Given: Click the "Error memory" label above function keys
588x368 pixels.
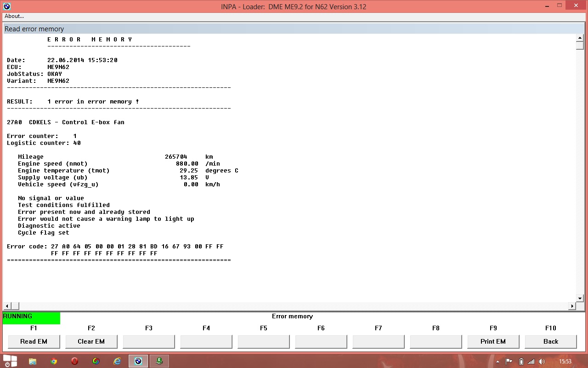Looking at the screenshot, I should (x=292, y=316).
